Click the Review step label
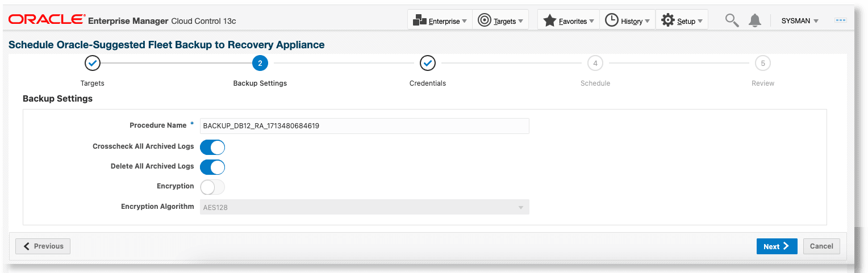The image size is (868, 273). pos(763,83)
